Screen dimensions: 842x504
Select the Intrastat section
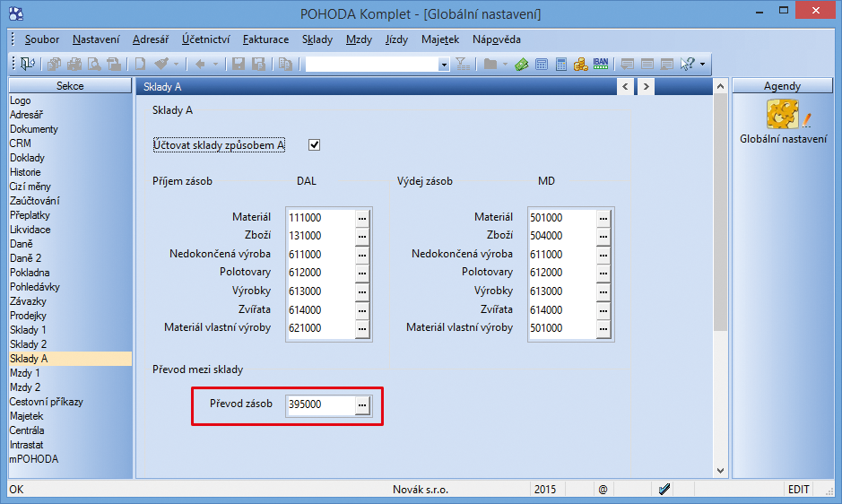click(70, 444)
